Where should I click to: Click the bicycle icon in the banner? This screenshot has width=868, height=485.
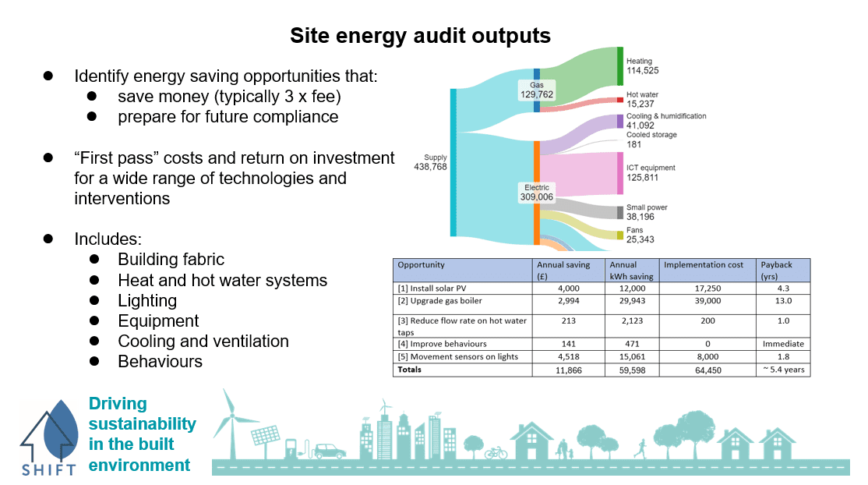tap(496, 452)
